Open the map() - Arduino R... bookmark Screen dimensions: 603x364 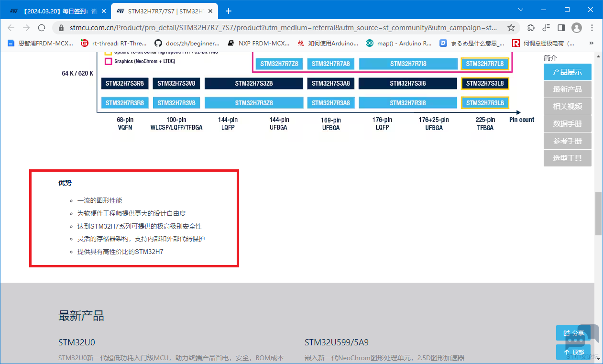point(399,43)
